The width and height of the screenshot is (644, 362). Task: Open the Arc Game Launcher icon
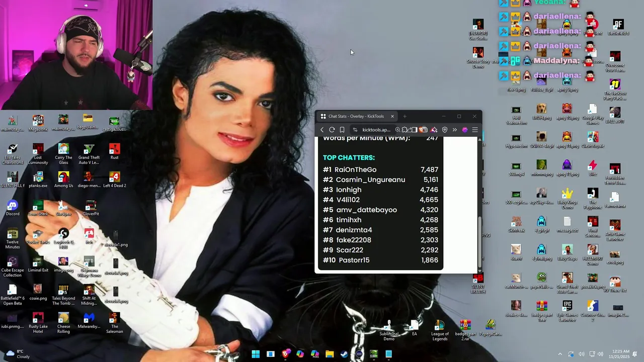615,230
